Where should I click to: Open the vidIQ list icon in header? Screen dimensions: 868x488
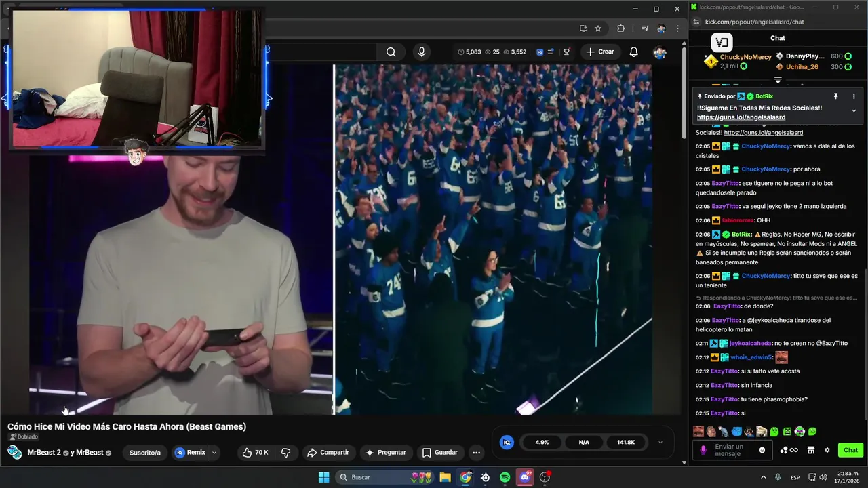click(551, 52)
